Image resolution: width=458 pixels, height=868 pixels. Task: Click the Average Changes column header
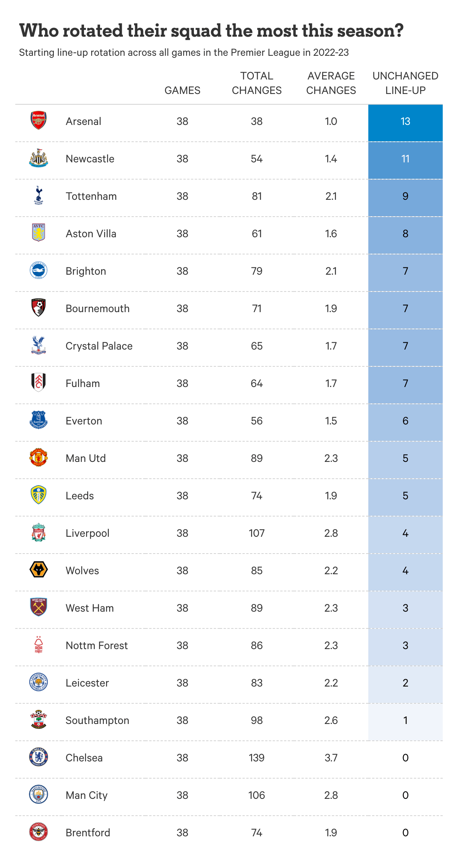pyautogui.click(x=331, y=83)
